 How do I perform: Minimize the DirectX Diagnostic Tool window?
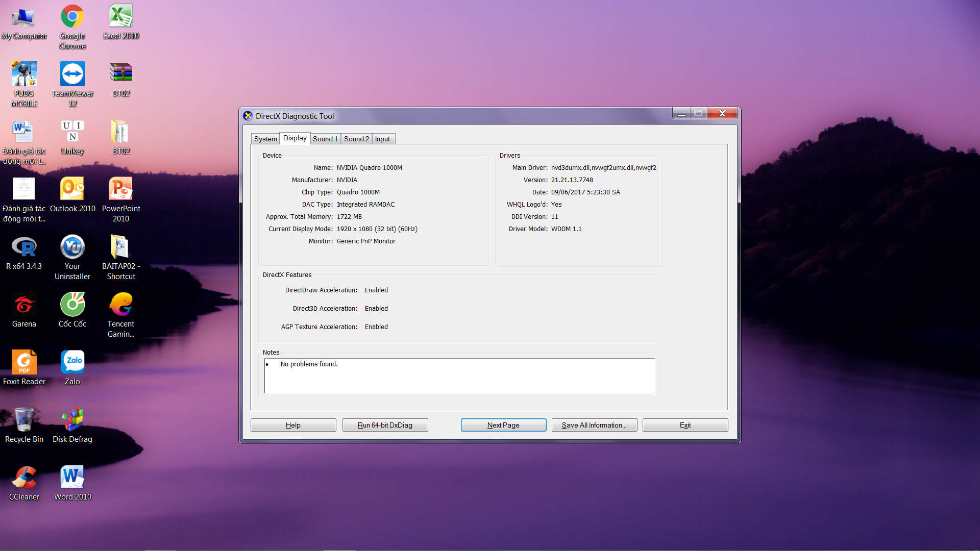(681, 114)
